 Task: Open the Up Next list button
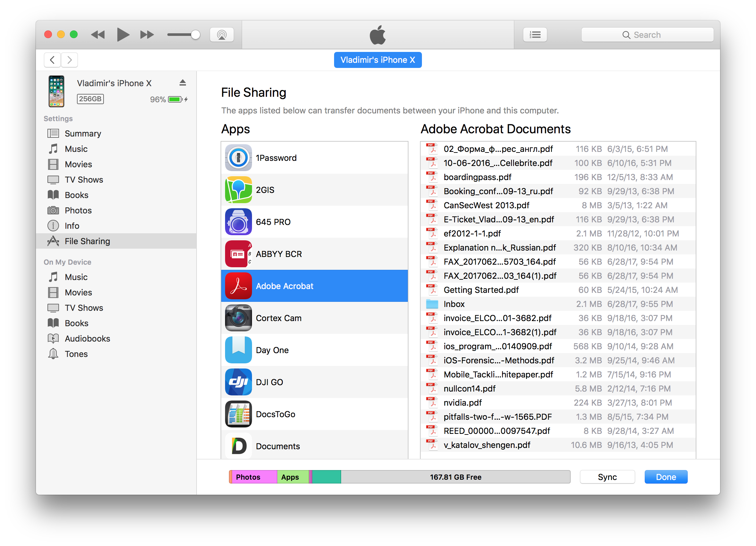535,35
